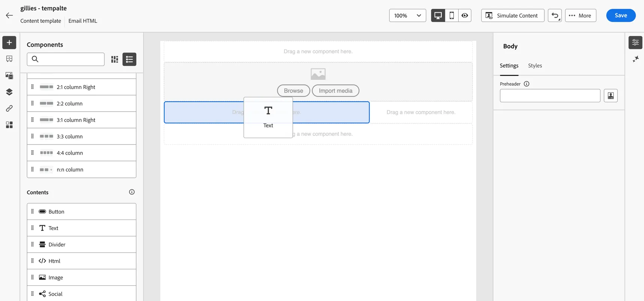Open the Email HTML breadcrumb label

pos(83,21)
